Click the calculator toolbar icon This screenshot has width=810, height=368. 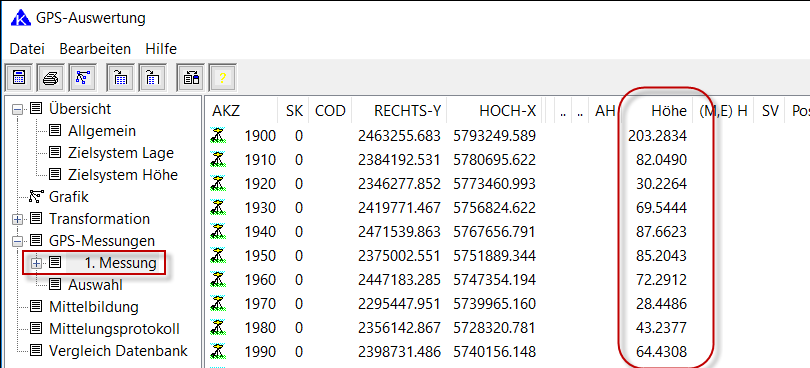point(19,78)
